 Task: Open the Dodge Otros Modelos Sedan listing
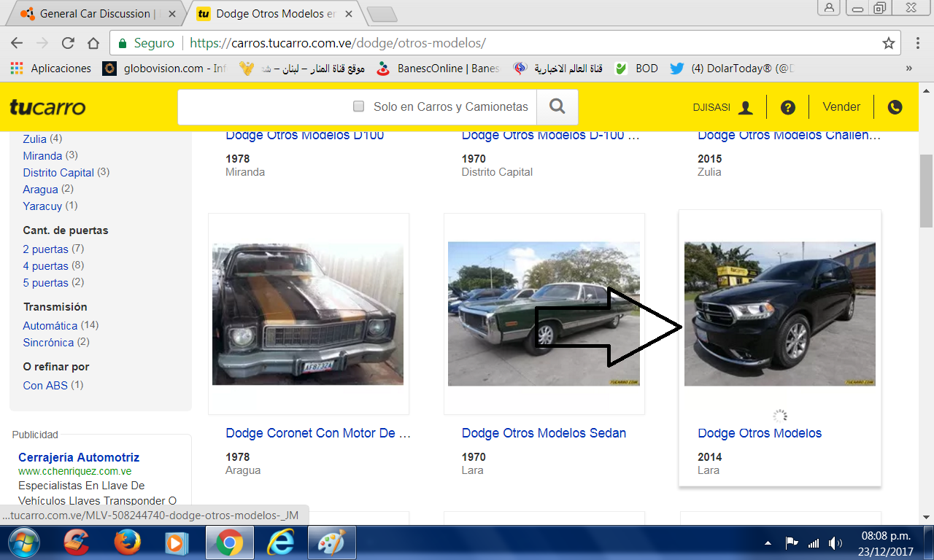pos(544,433)
